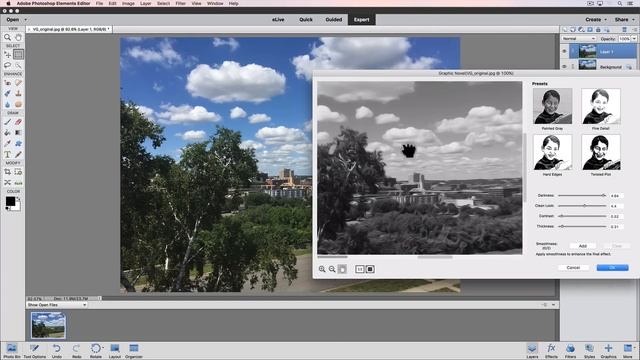Select the Move tool
This screenshot has height=360, width=640.
7,54
